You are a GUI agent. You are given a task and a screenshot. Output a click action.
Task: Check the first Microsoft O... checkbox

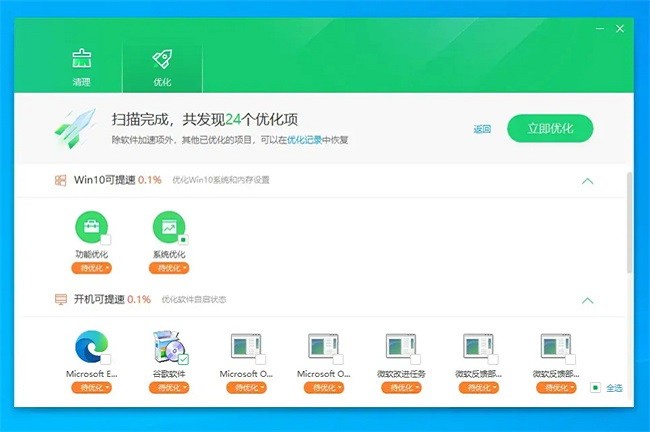[260, 359]
